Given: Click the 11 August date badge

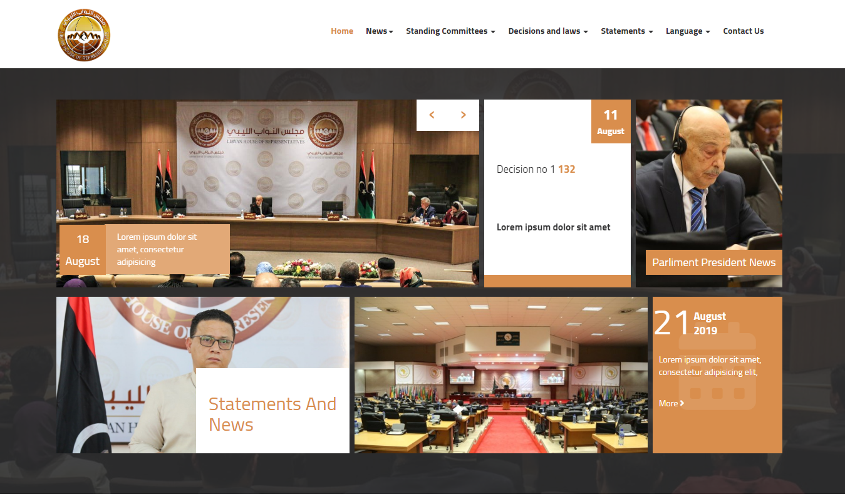Looking at the screenshot, I should coord(610,121).
